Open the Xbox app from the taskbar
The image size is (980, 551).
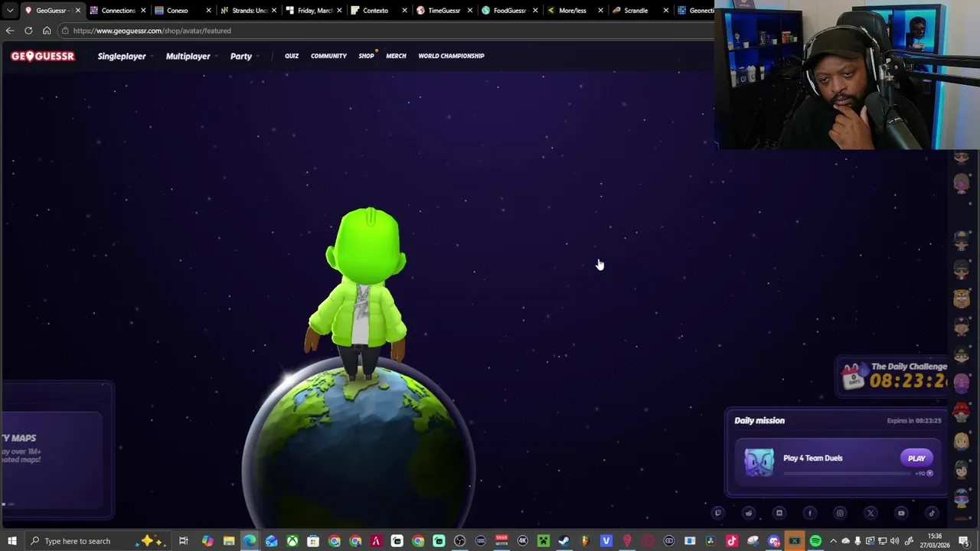292,541
